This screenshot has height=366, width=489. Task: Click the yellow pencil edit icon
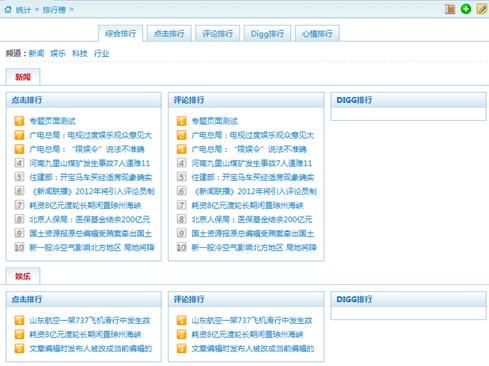click(x=482, y=9)
